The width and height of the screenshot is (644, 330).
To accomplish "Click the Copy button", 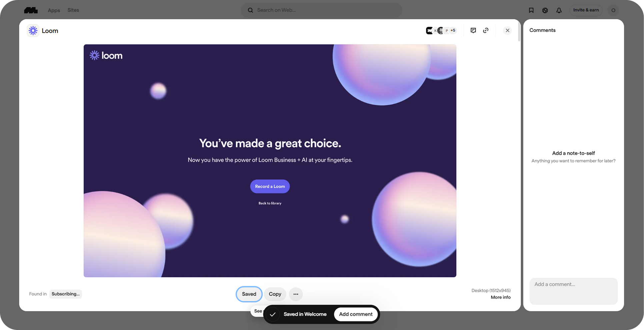I will coord(275,294).
